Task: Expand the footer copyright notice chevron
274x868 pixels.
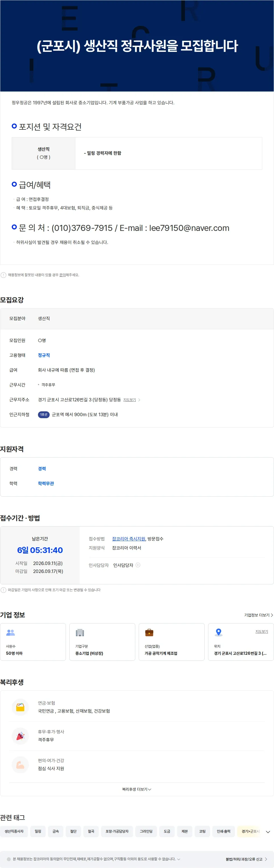Action: (x=179, y=859)
